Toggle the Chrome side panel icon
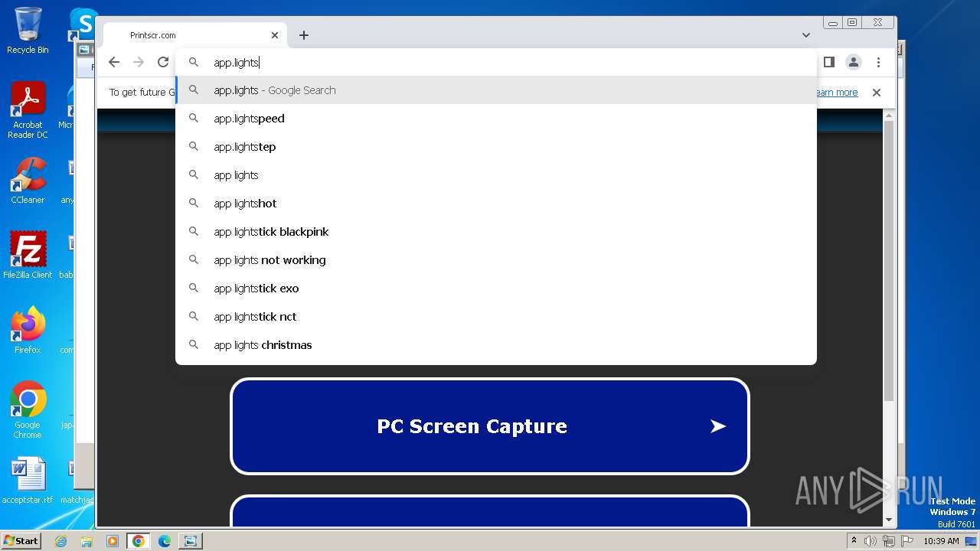Viewport: 980px width, 551px height. click(x=828, y=62)
